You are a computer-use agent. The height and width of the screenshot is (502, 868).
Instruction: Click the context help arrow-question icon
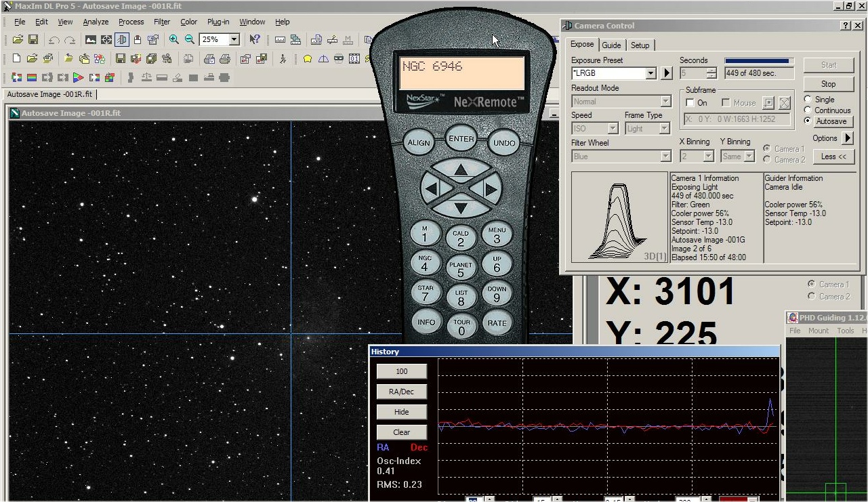(x=255, y=40)
